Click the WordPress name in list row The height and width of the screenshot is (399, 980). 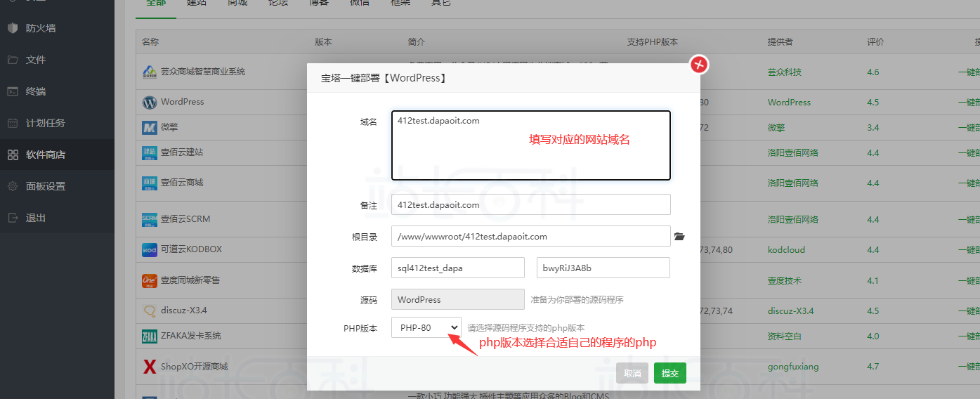tap(183, 102)
